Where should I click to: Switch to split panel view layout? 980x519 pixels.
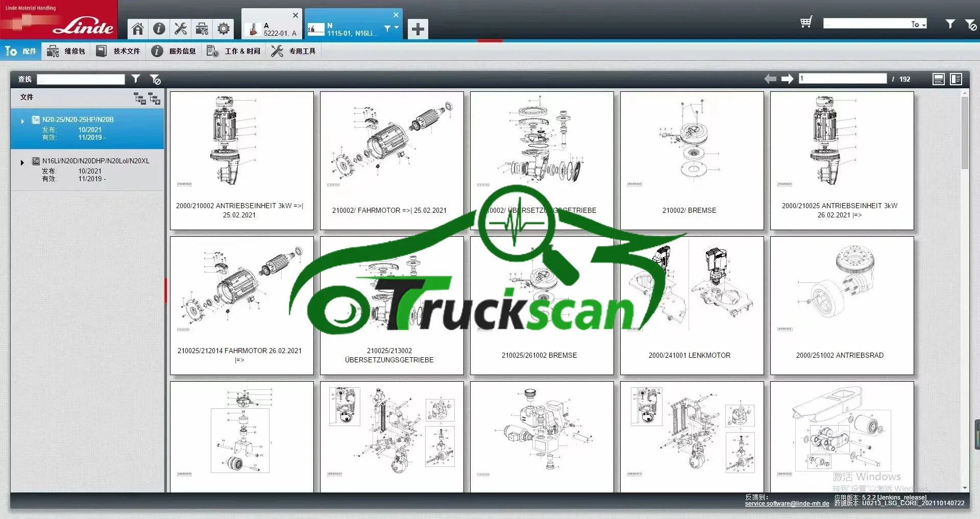(x=956, y=79)
